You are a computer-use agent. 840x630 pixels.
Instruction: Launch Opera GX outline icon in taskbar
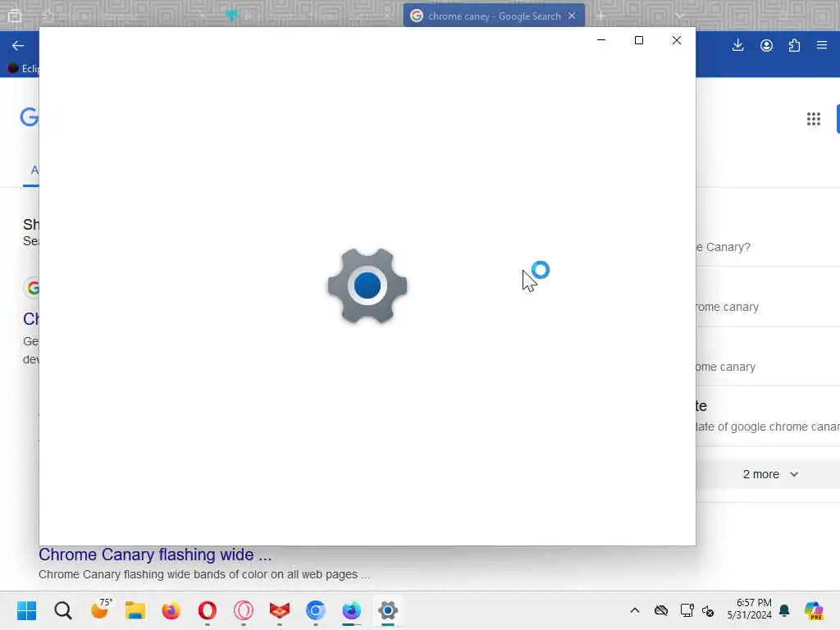pyautogui.click(x=243, y=610)
